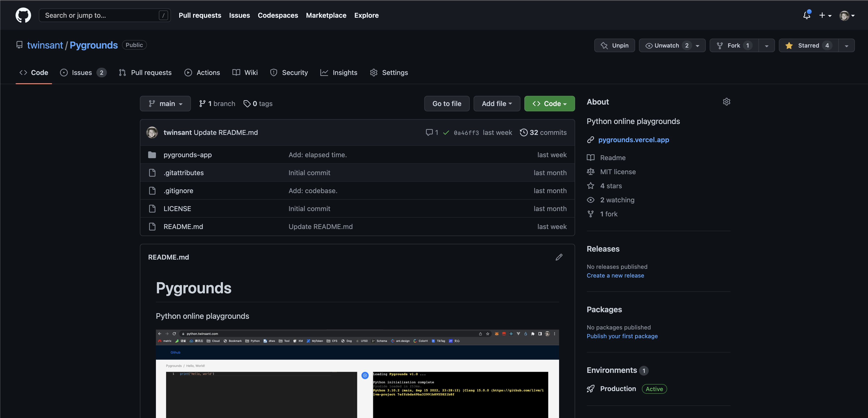Open the notifications bell
Viewport: 868px width, 418px height.
(x=807, y=15)
